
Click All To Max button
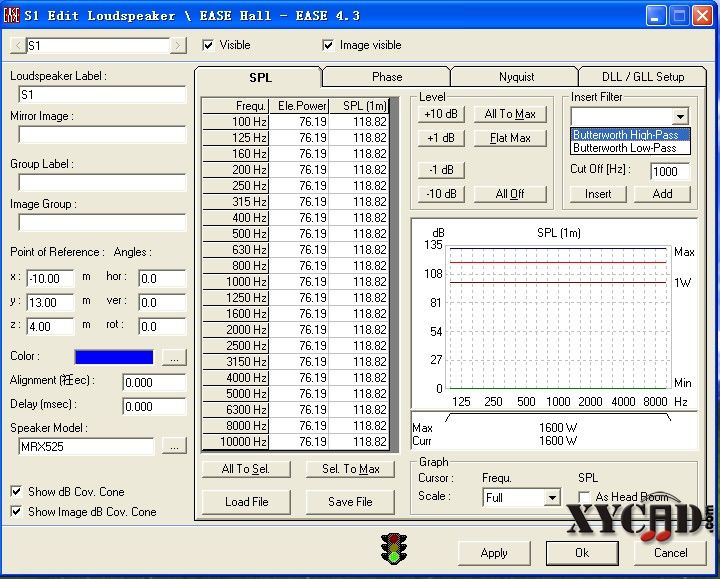coord(510,114)
